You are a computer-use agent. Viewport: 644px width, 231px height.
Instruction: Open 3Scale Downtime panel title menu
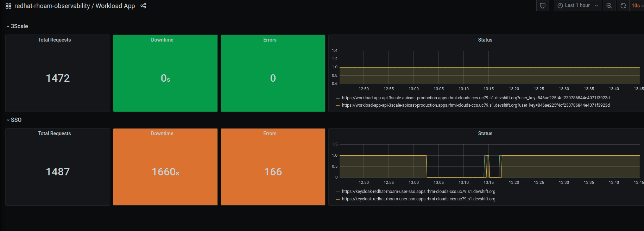tap(162, 40)
